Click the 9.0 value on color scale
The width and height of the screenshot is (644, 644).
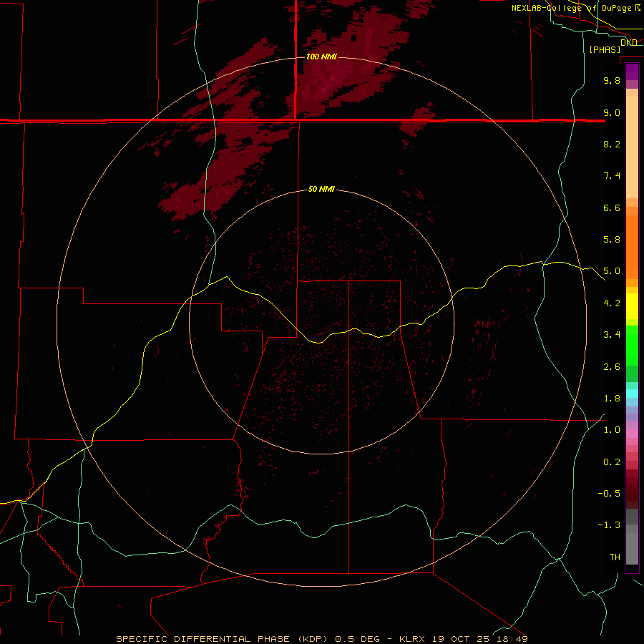[x=612, y=112]
